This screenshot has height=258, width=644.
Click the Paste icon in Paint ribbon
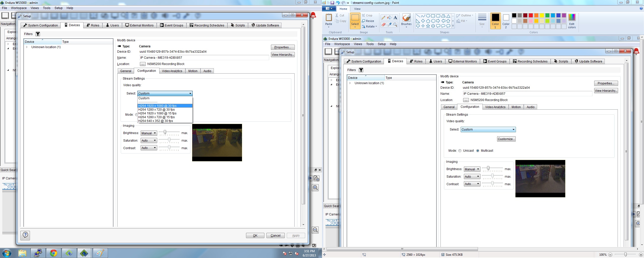pyautogui.click(x=329, y=18)
